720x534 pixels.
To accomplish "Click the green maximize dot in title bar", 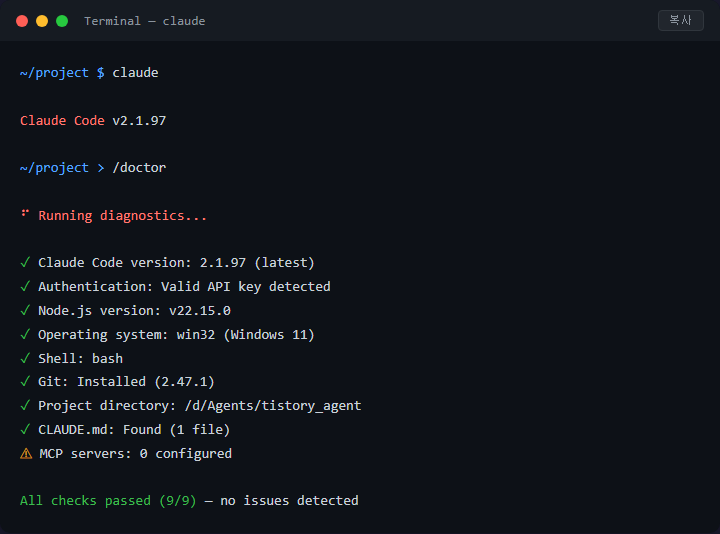I will click(x=62, y=21).
